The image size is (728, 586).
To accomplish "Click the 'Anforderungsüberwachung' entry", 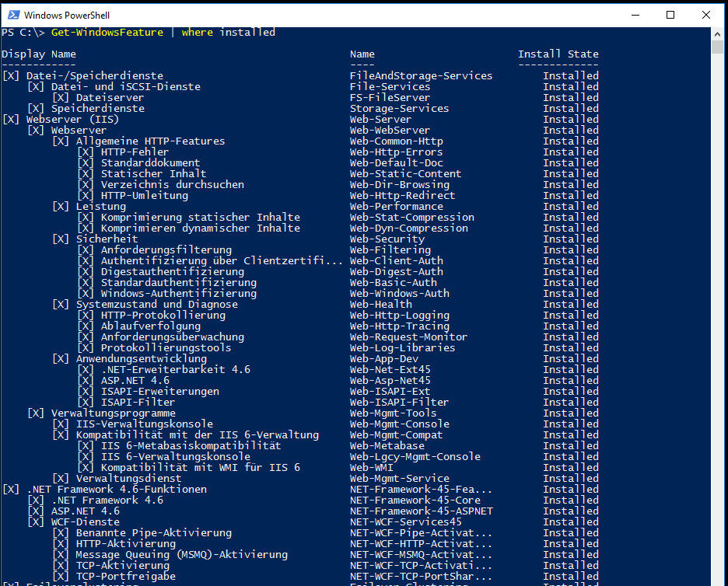I will [x=172, y=337].
